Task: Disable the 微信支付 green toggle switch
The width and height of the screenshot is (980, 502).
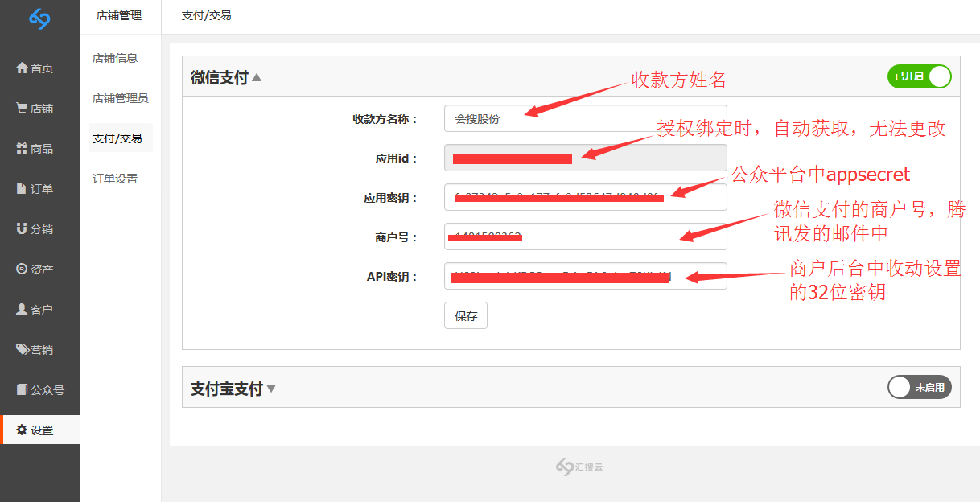Action: click(x=919, y=76)
